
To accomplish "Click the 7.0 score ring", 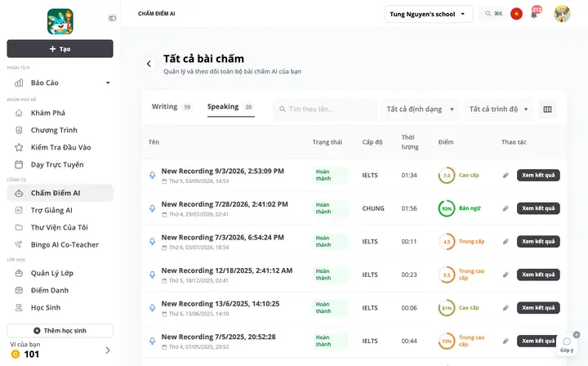I will click(447, 175).
